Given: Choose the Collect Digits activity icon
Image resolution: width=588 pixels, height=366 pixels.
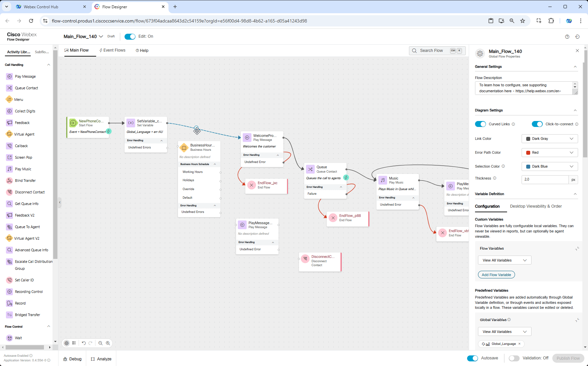Looking at the screenshot, I should (10, 111).
